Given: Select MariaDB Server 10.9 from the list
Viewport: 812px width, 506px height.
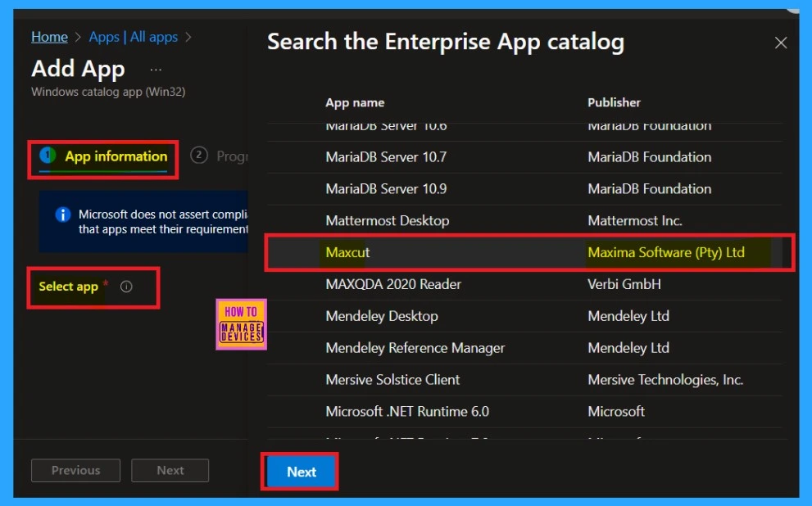Looking at the screenshot, I should [524, 189].
